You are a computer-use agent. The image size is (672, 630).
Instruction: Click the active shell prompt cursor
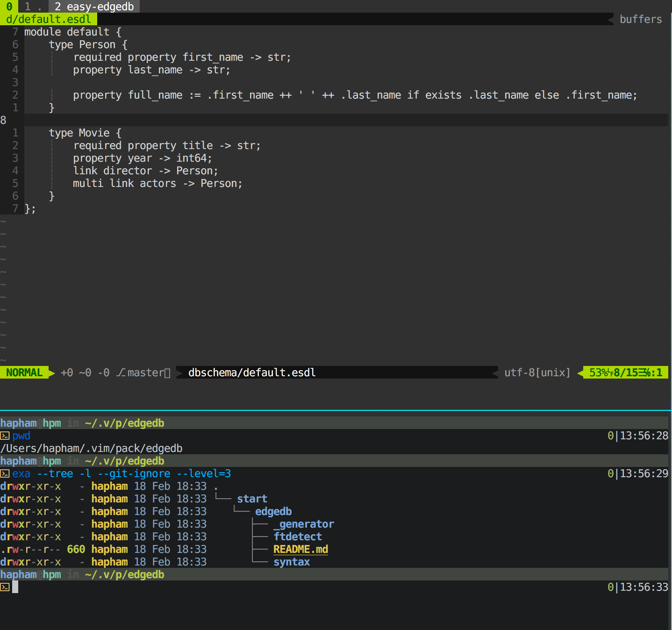pos(15,587)
